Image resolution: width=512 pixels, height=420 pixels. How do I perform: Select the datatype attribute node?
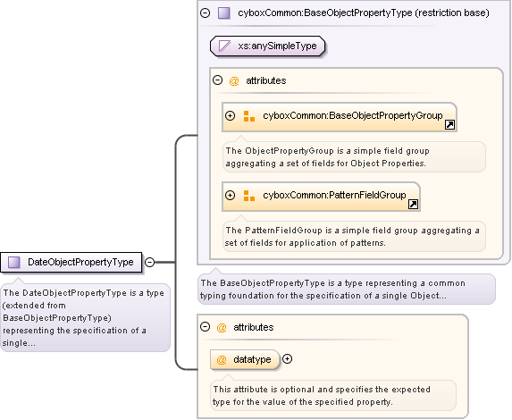pos(245,359)
